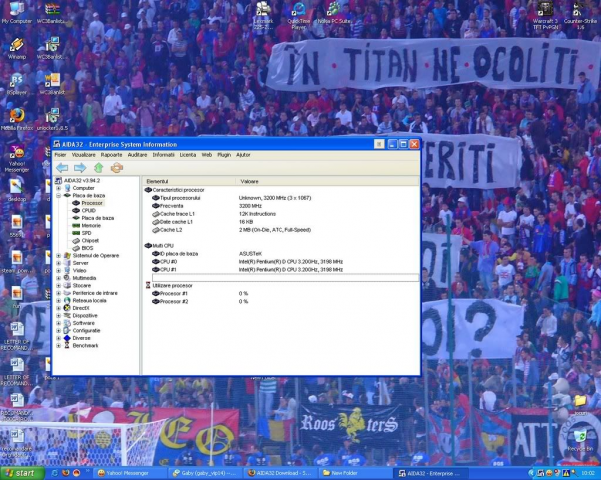
Task: Open the Licenta menu
Action: tap(188, 155)
